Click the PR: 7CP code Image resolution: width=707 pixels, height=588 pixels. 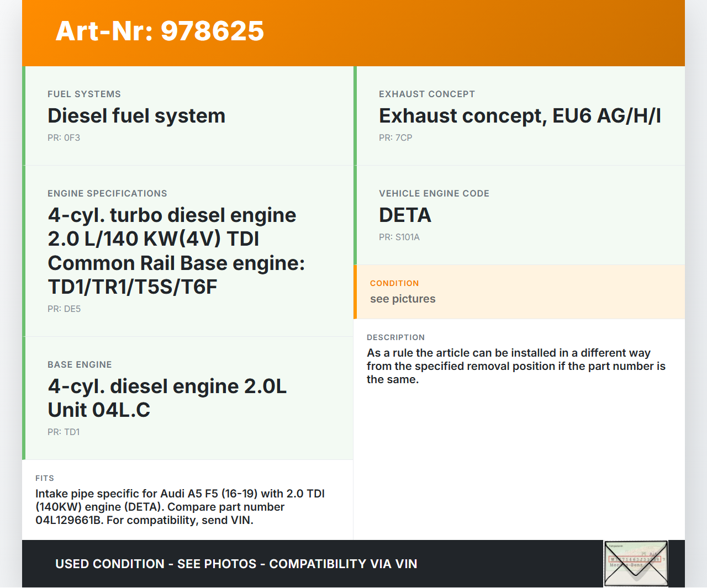coord(395,138)
